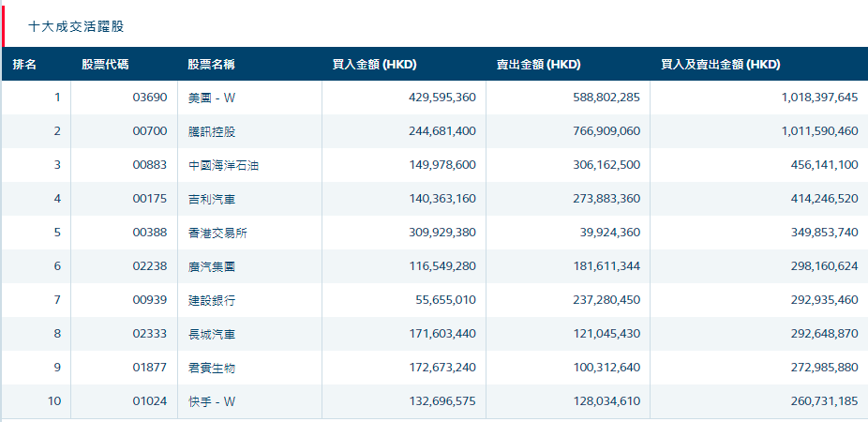Click total 272,985,880
Screen dimensions: 868x422
coord(825,368)
